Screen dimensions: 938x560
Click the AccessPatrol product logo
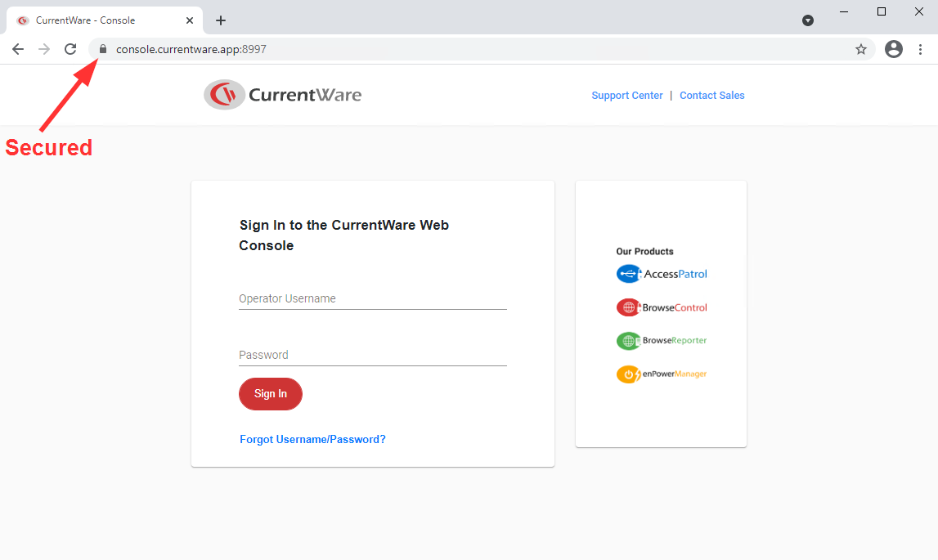pos(662,274)
